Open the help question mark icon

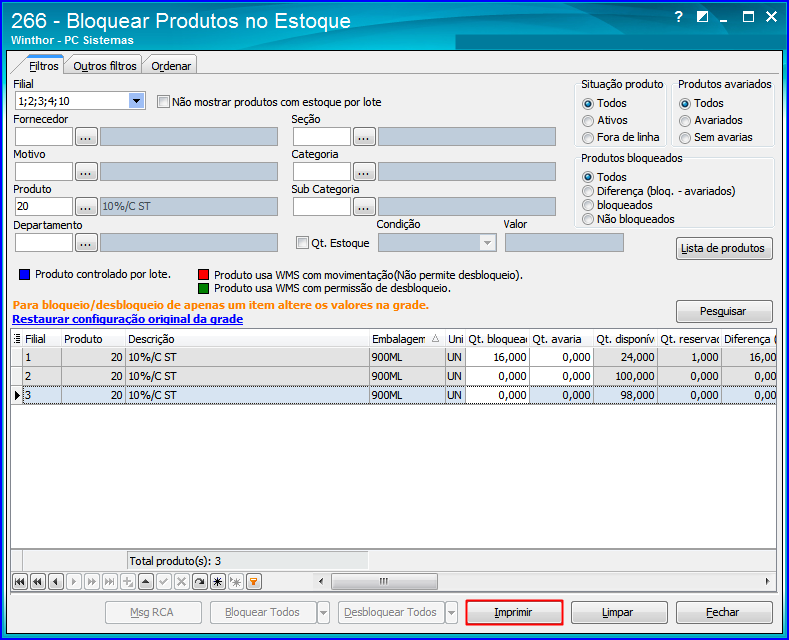point(678,18)
